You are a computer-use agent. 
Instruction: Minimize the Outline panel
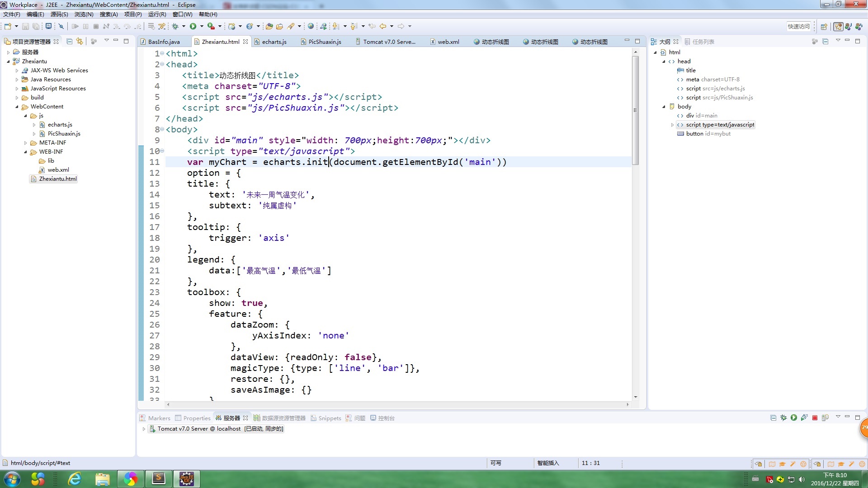(x=847, y=41)
